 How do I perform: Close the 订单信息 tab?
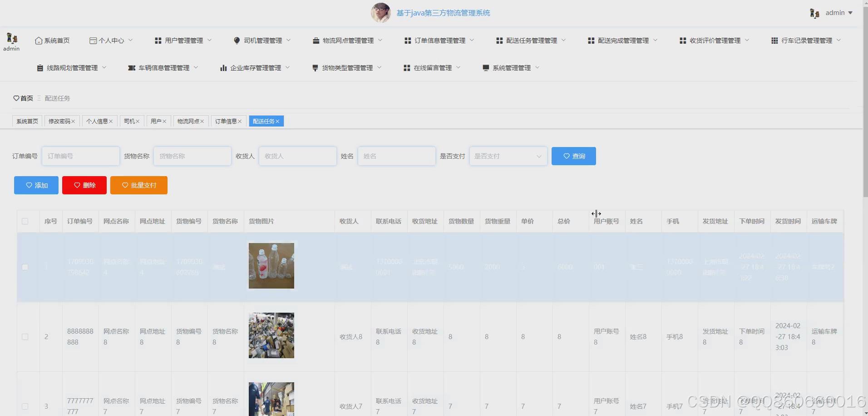pyautogui.click(x=240, y=121)
